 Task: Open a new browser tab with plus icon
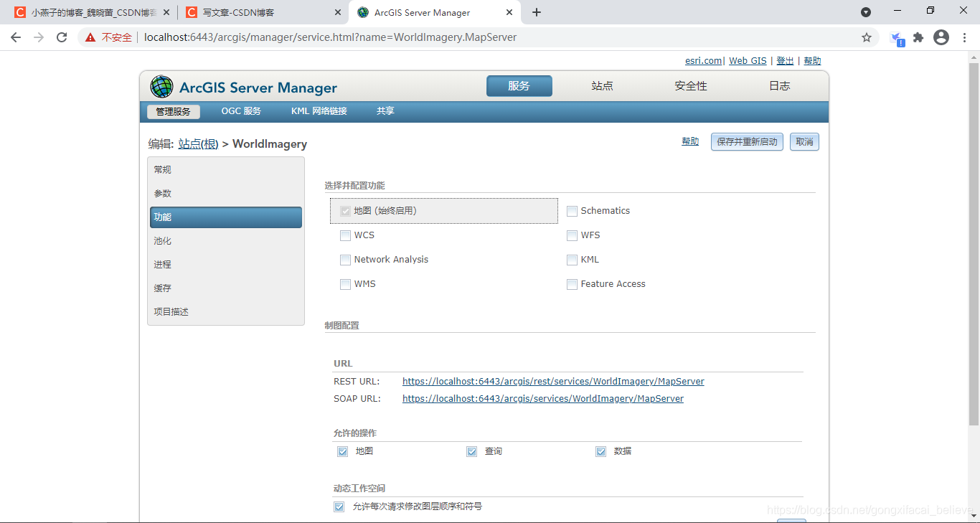pos(537,12)
